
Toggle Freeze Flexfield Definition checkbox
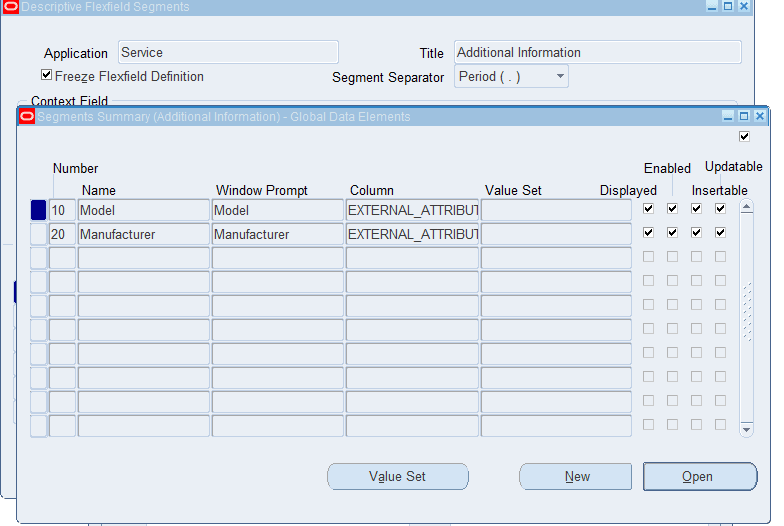pyautogui.click(x=46, y=75)
